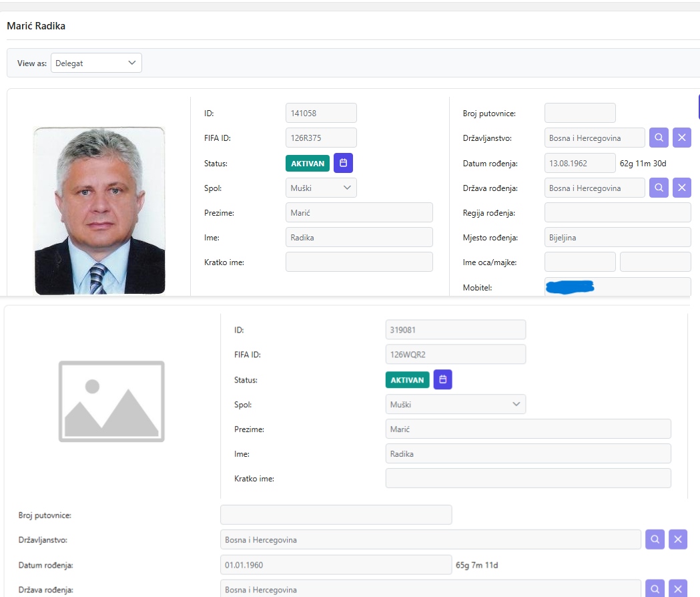This screenshot has width=700, height=597.
Task: Click the empty Regija rođenja field
Action: pos(617,213)
